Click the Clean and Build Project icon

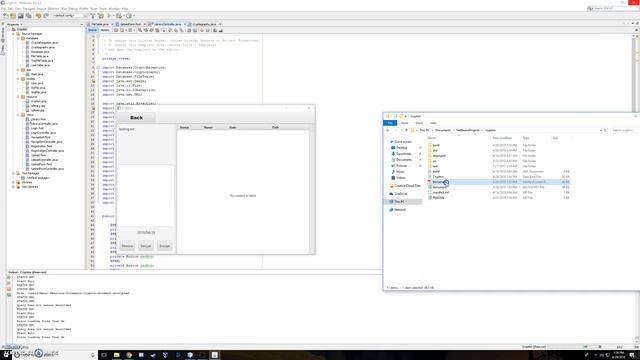pyautogui.click(x=101, y=16)
